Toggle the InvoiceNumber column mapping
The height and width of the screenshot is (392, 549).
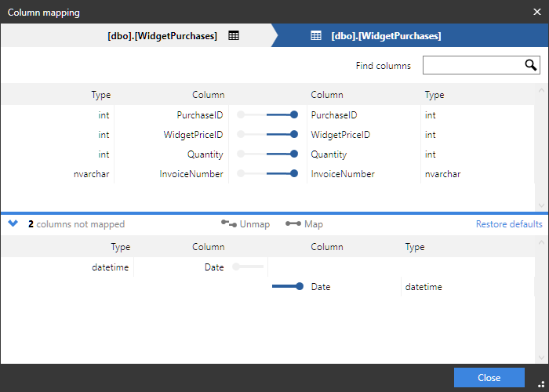(268, 174)
